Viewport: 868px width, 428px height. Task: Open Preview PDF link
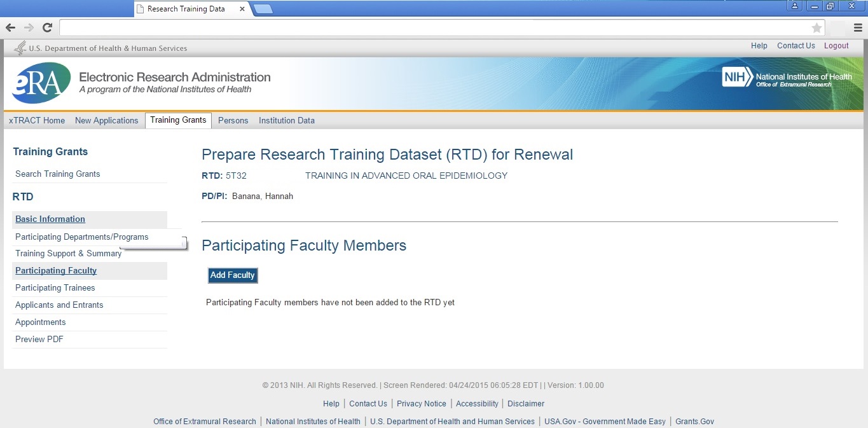pyautogui.click(x=39, y=339)
